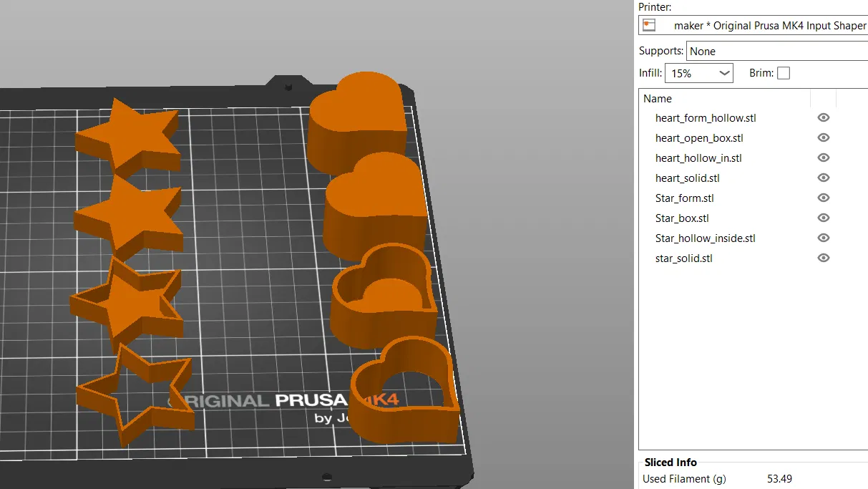Enable the Brim checkbox
This screenshot has height=489, width=868.
[x=784, y=73]
